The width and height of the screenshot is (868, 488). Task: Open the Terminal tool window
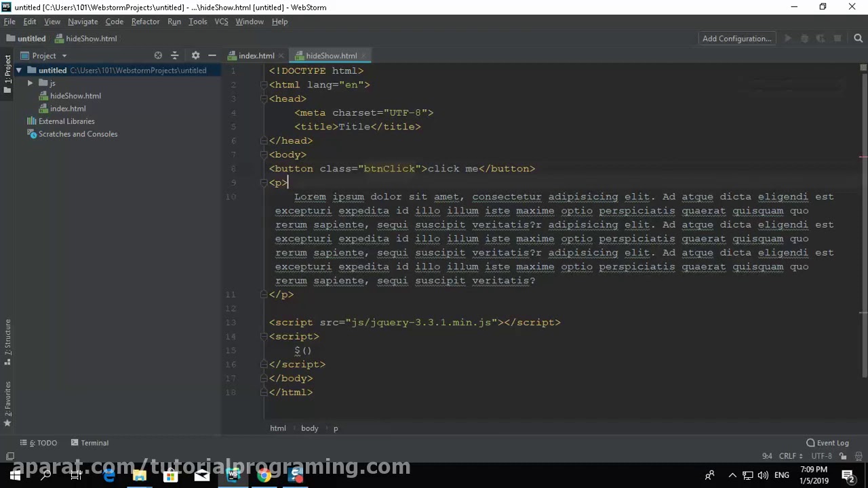click(90, 443)
